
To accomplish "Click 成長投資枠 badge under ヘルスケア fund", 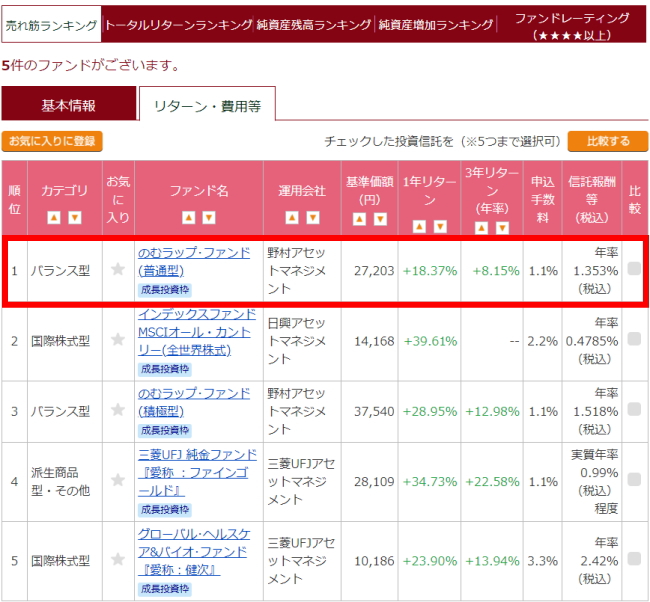I will point(165,589).
